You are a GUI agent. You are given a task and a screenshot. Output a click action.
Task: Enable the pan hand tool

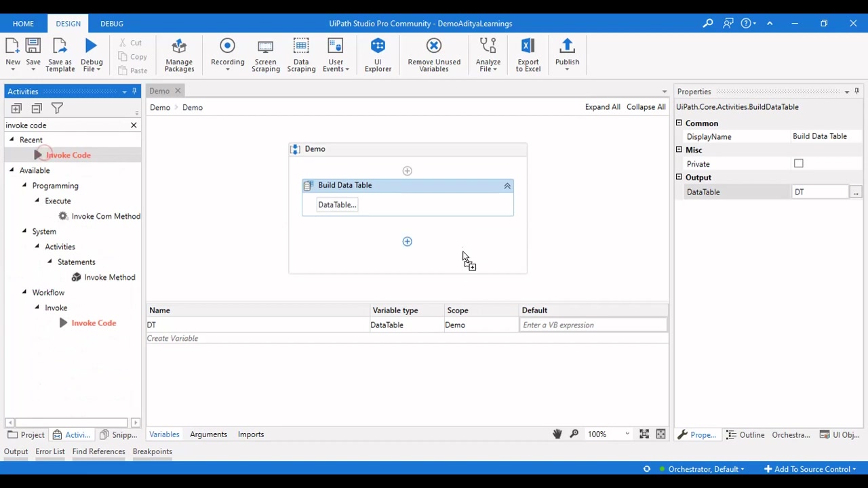coord(557,434)
